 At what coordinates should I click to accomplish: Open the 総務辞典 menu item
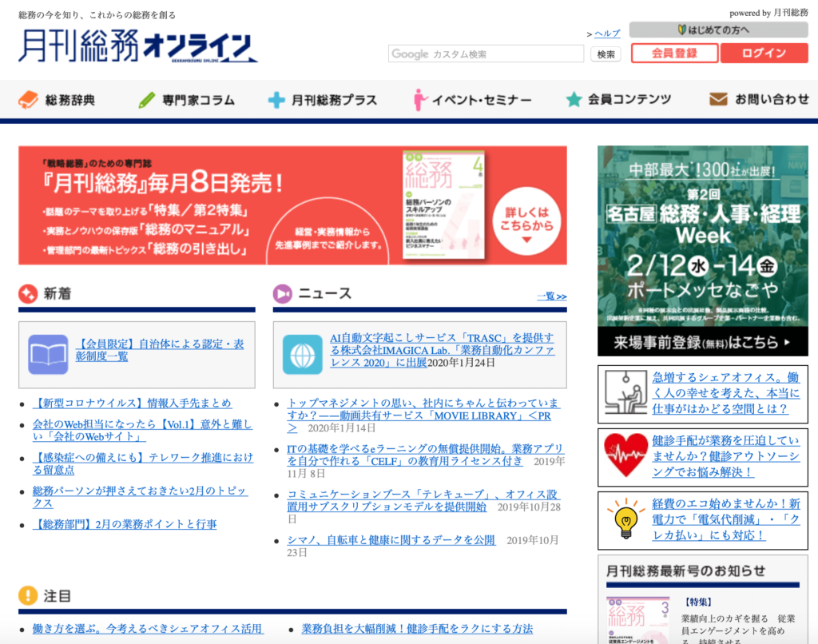[x=57, y=100]
